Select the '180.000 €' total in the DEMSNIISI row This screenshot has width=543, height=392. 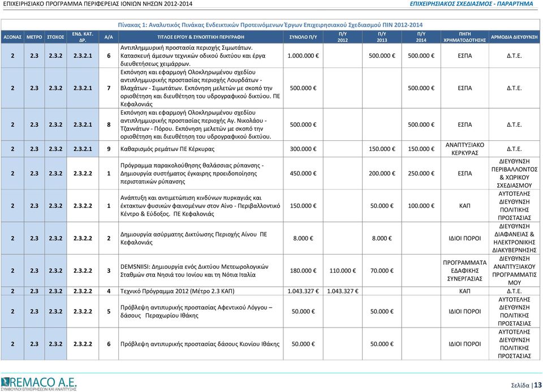303,271
